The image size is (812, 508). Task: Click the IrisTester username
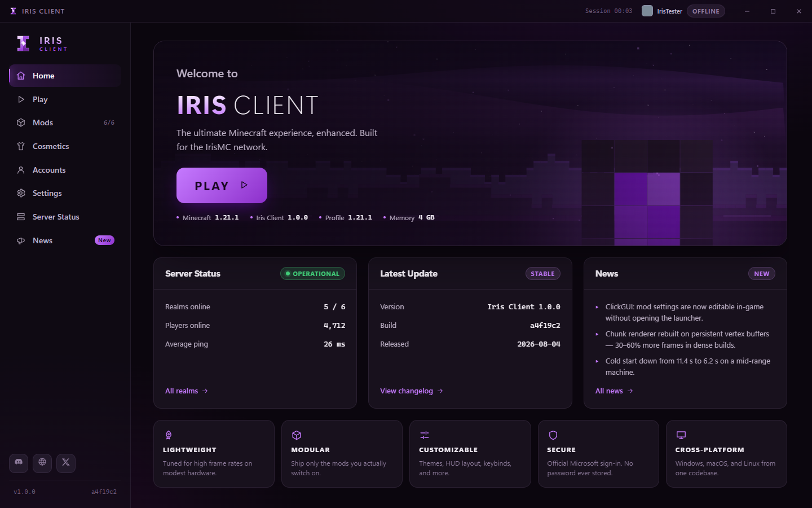tap(669, 11)
